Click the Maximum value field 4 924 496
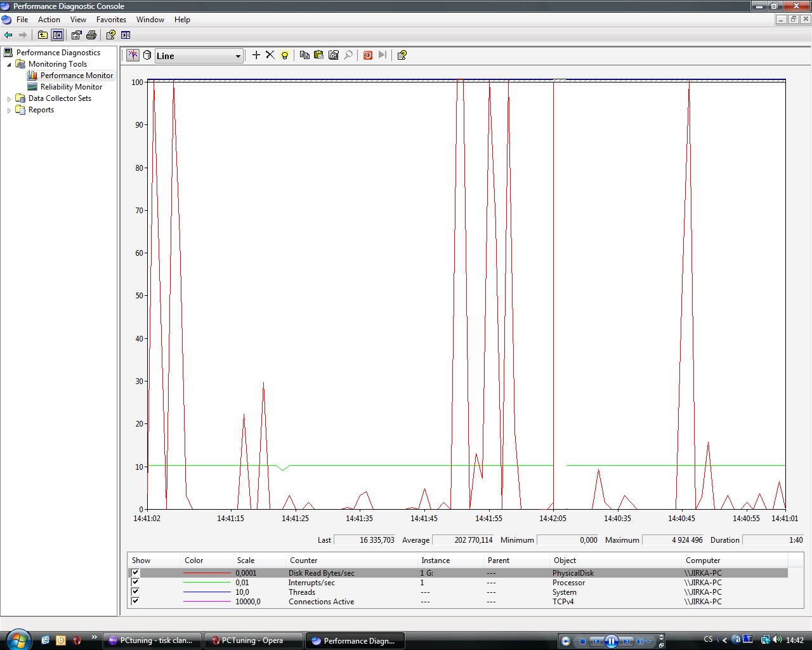 click(674, 540)
